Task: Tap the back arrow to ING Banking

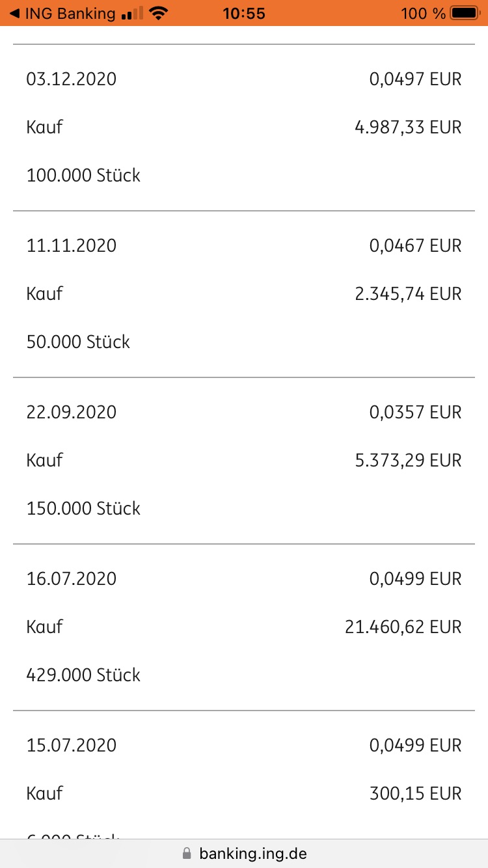Action: (14, 13)
